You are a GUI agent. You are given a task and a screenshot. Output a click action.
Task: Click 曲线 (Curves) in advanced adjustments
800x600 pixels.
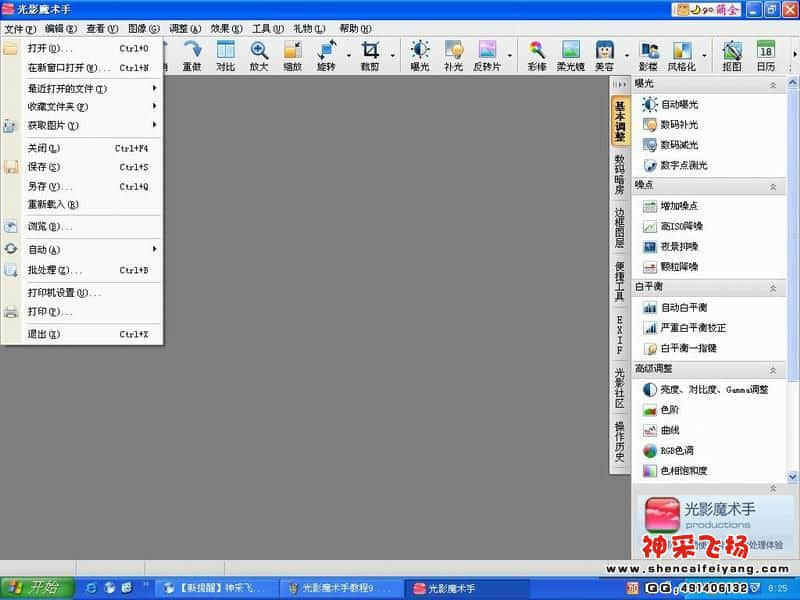point(670,430)
